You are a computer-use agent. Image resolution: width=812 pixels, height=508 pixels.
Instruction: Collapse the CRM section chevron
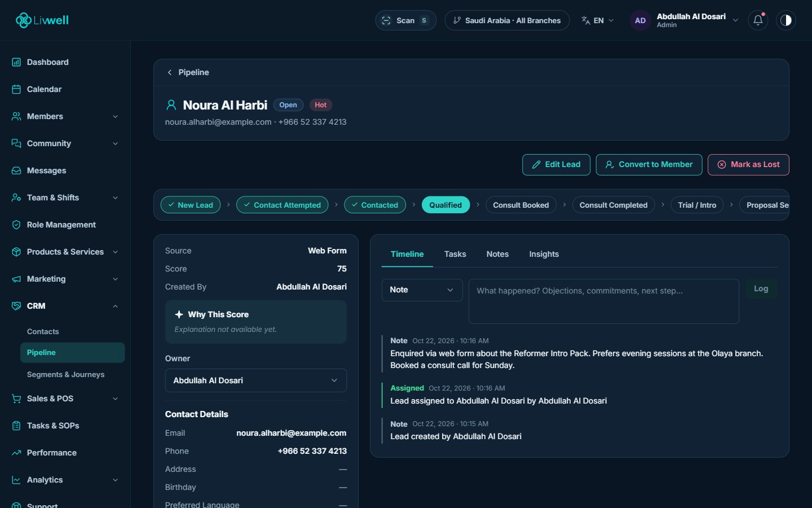tap(116, 306)
